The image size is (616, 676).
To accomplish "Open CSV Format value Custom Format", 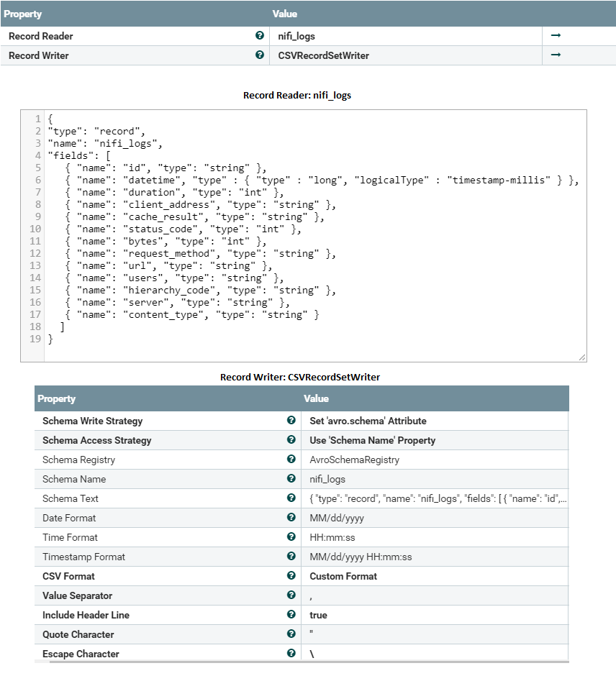I will 343,576.
